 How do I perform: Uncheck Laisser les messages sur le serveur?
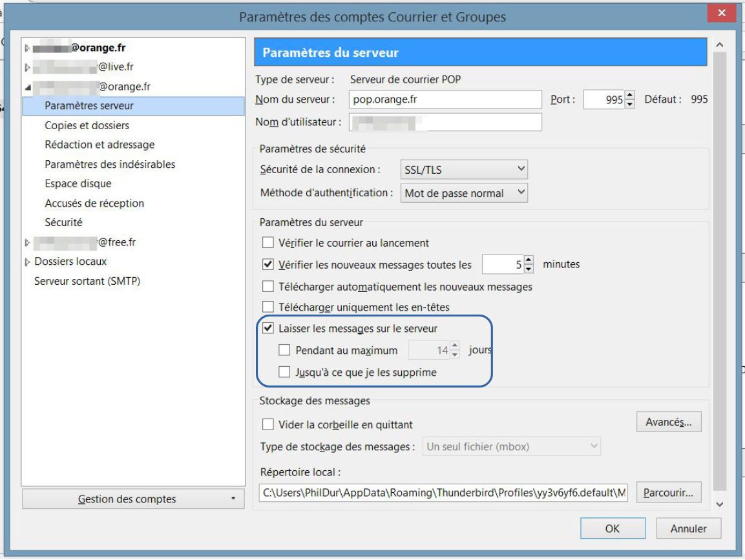(x=268, y=328)
